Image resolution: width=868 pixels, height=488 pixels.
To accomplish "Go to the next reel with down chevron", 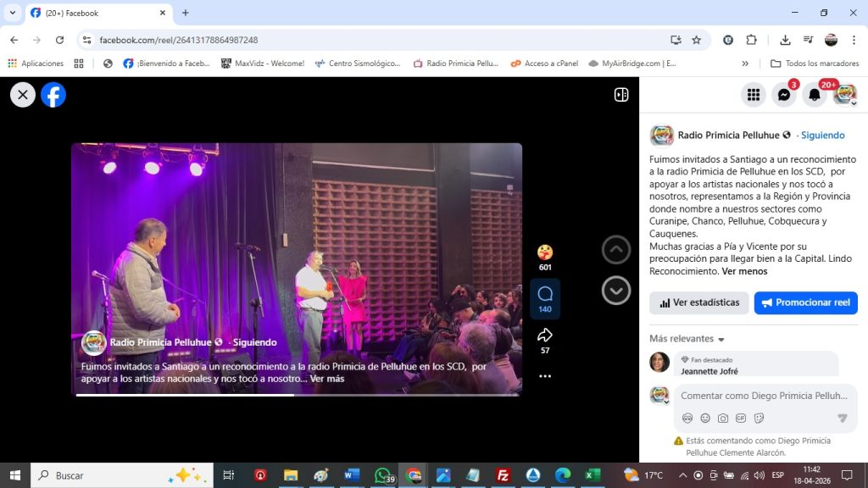I will pyautogui.click(x=616, y=290).
